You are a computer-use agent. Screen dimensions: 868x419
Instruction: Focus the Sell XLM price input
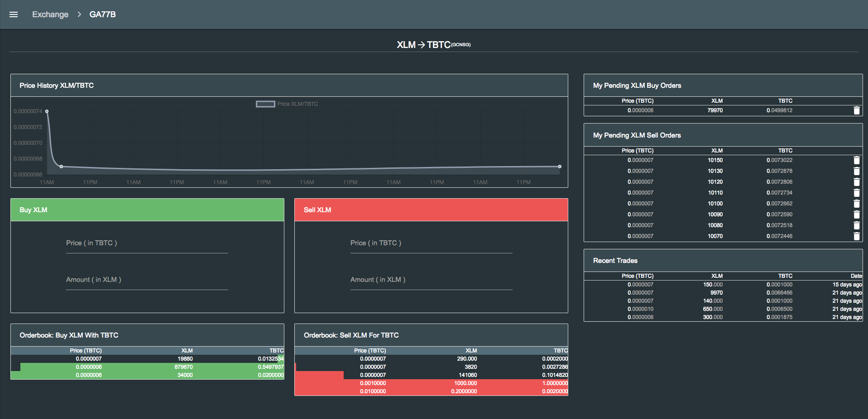(432, 243)
